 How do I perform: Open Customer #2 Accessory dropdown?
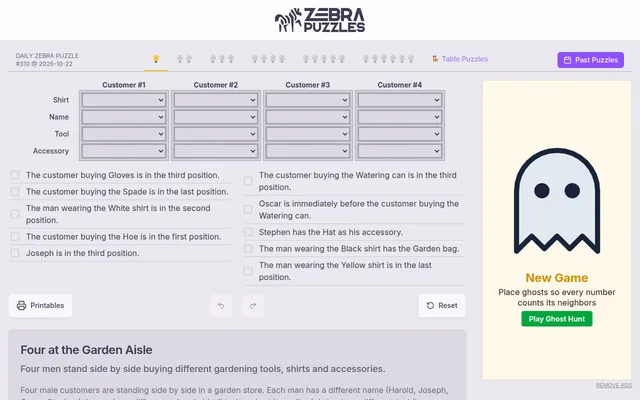(216, 151)
